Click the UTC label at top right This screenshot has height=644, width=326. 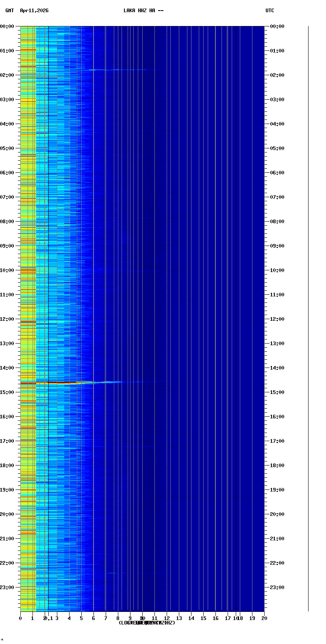269,11
